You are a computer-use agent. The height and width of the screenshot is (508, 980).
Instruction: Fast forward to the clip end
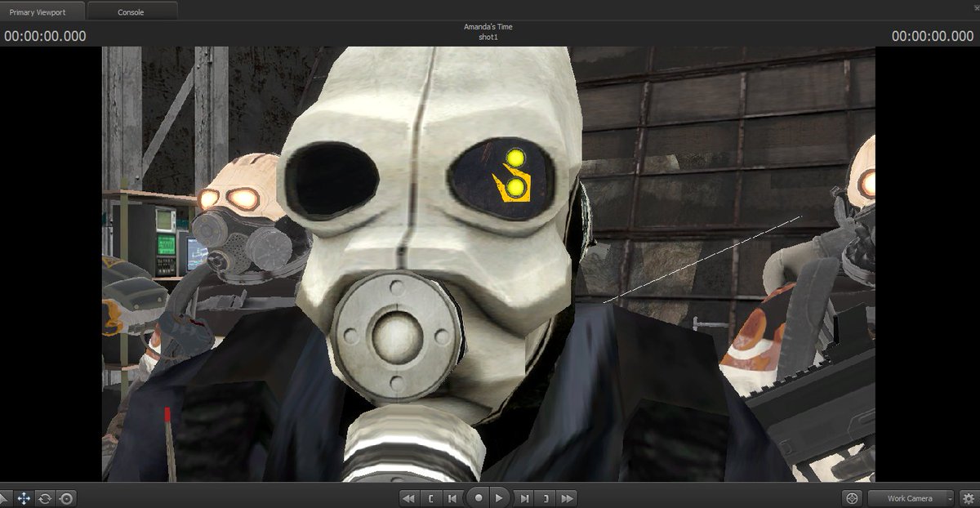[x=568, y=497]
